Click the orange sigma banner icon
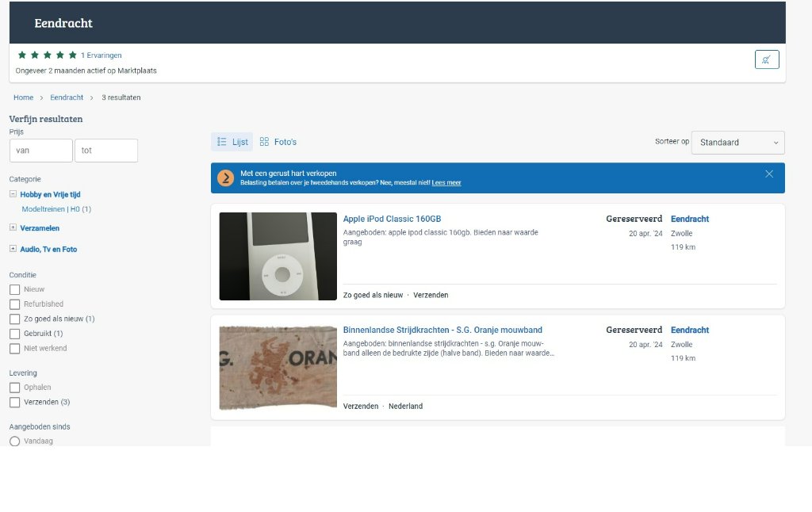Screen dimensions: 812x512 click(x=226, y=178)
